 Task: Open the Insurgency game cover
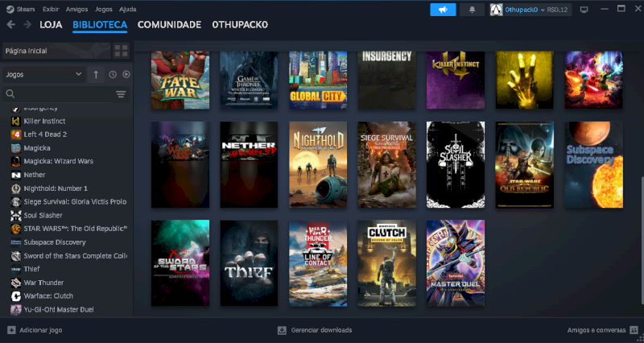pos(386,80)
